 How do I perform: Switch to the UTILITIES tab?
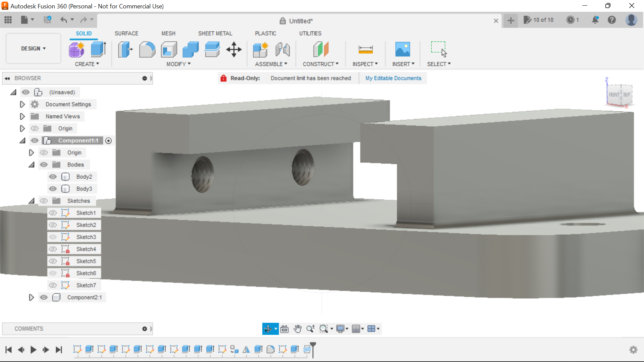(310, 34)
